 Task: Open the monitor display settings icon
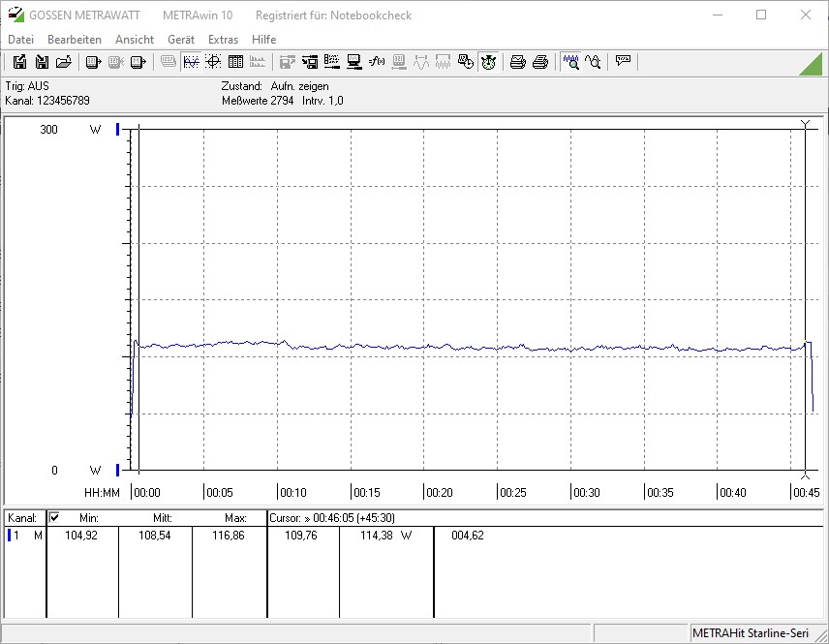pos(354,62)
